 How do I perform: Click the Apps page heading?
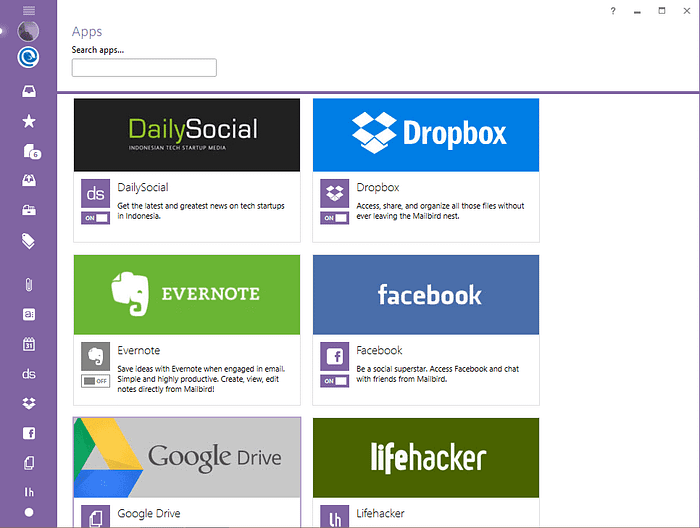pyautogui.click(x=87, y=32)
